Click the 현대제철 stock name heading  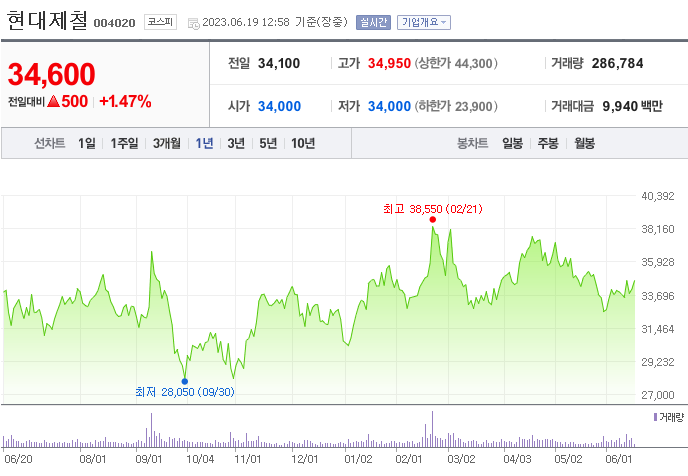(x=47, y=21)
